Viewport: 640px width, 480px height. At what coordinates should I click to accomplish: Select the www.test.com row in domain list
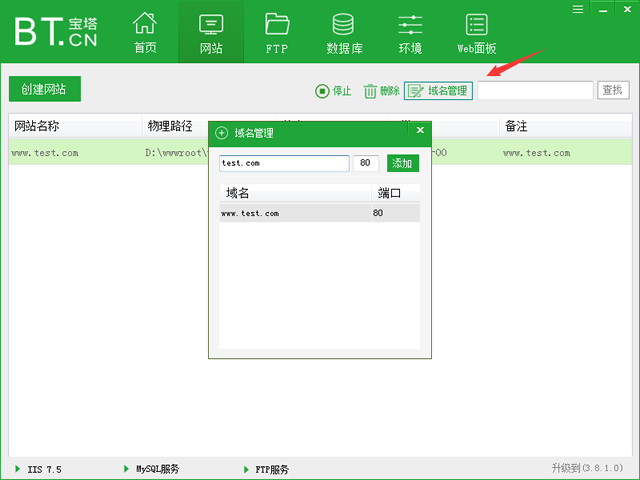pyautogui.click(x=318, y=213)
